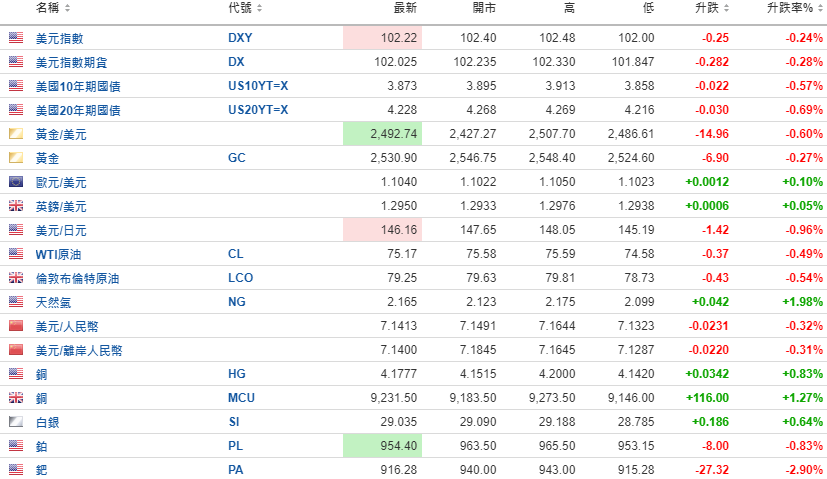Viewport: 827px width, 479px height.
Task: Click the China flag beside 美元/人民幣
Action: click(15, 326)
